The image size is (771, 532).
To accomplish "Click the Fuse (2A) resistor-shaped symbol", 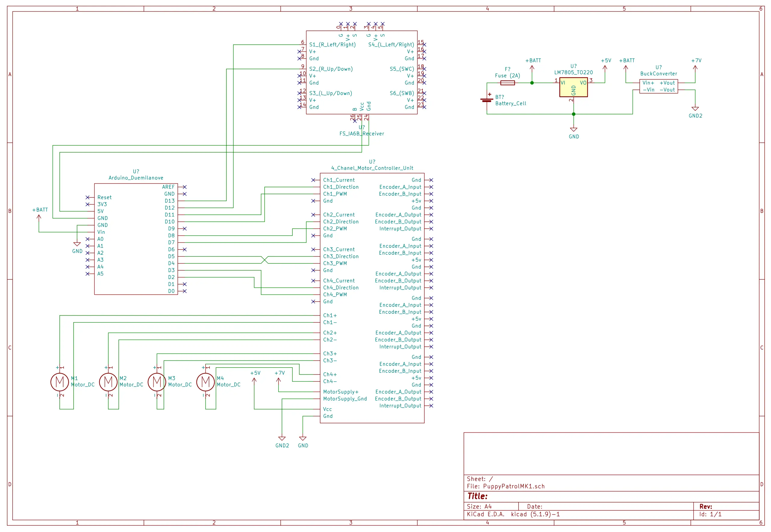I will tap(507, 83).
